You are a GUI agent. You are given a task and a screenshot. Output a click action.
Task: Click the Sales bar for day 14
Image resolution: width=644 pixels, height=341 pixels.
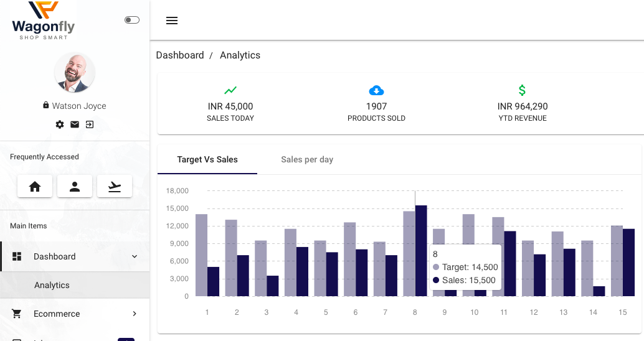pyautogui.click(x=599, y=291)
